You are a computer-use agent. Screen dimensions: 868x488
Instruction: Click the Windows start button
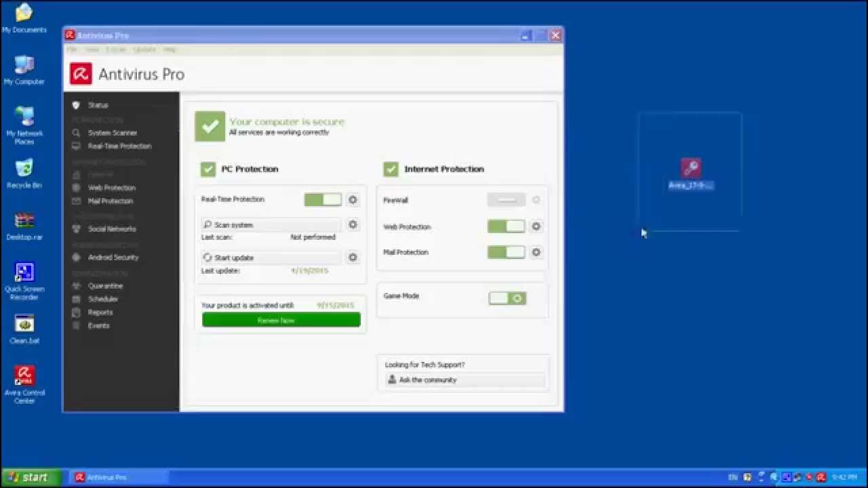(x=31, y=477)
